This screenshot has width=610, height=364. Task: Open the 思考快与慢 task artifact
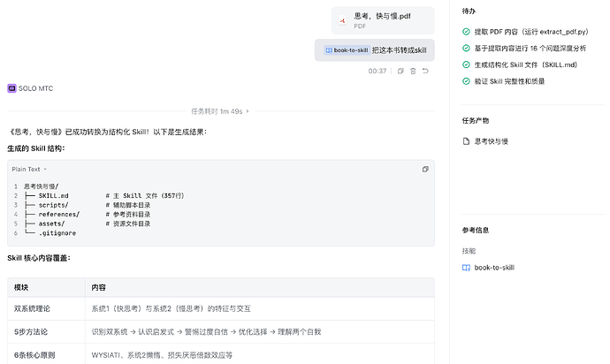tap(491, 141)
